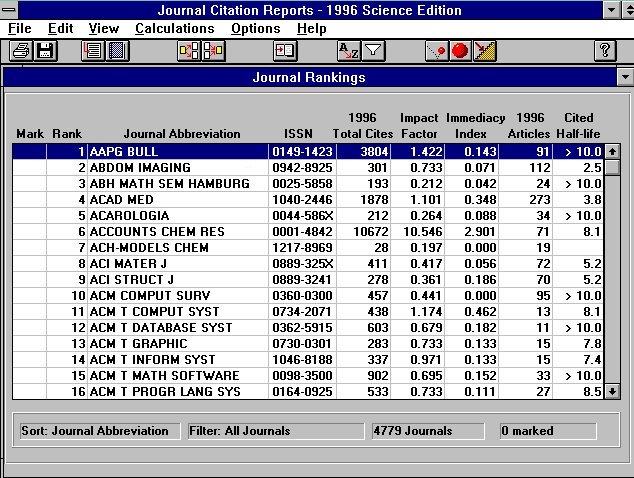Click the list scrollbar up arrow
634x478 pixels.
(x=612, y=152)
